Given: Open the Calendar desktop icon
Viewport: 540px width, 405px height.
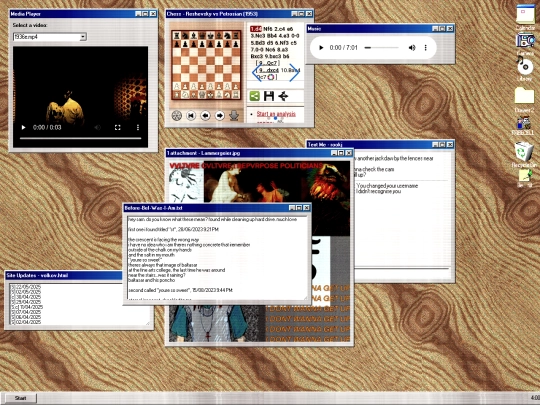Looking at the screenshot, I should pyautogui.click(x=525, y=17).
